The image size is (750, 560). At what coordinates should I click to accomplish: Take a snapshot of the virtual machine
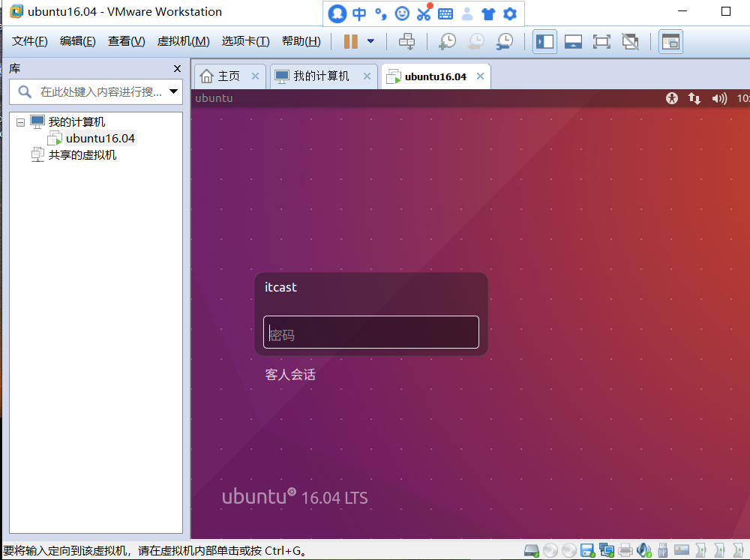pos(448,42)
